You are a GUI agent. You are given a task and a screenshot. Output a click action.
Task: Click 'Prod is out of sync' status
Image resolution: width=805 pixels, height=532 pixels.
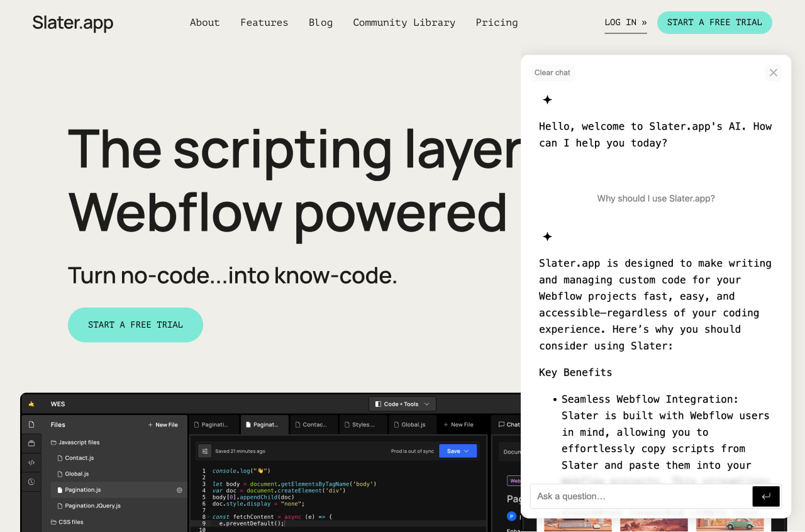click(x=413, y=451)
